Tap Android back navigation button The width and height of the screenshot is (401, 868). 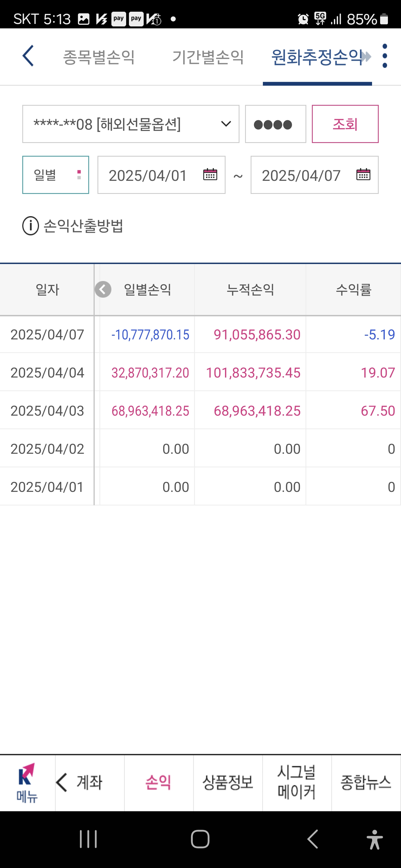tap(313, 839)
